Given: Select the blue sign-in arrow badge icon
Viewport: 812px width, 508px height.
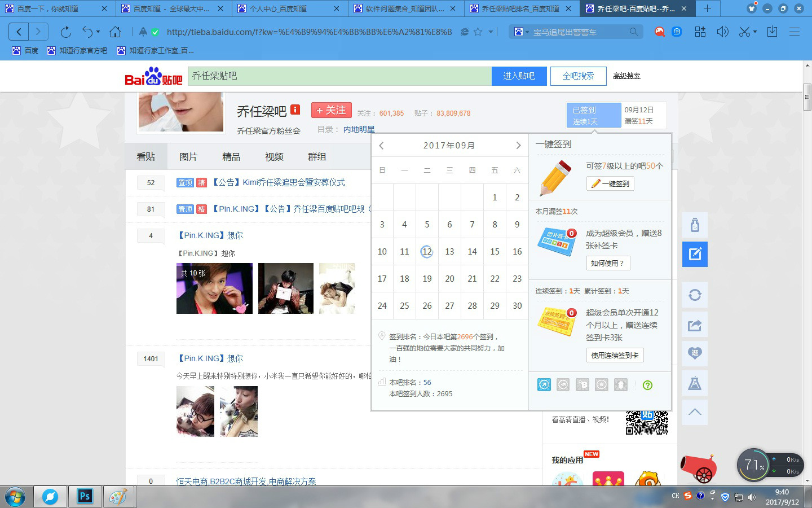Looking at the screenshot, I should click(x=544, y=384).
